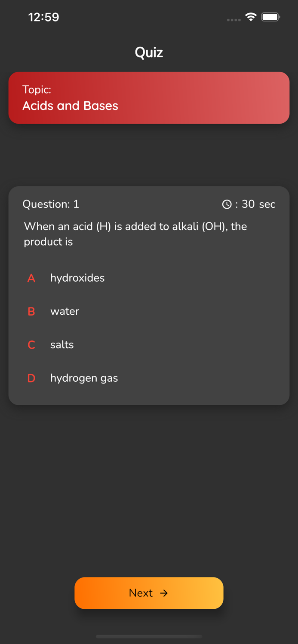Tap the red letter B option marker
This screenshot has width=298, height=644.
coord(31,312)
